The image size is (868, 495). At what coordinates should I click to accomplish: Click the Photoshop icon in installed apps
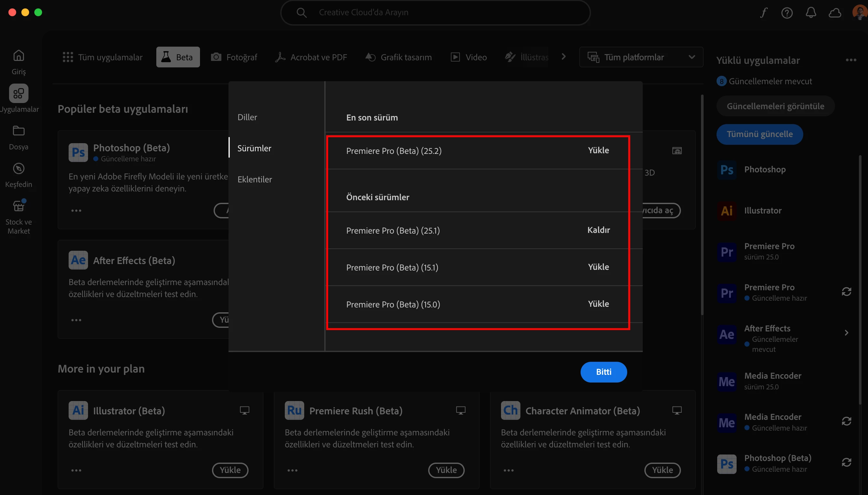pos(727,170)
